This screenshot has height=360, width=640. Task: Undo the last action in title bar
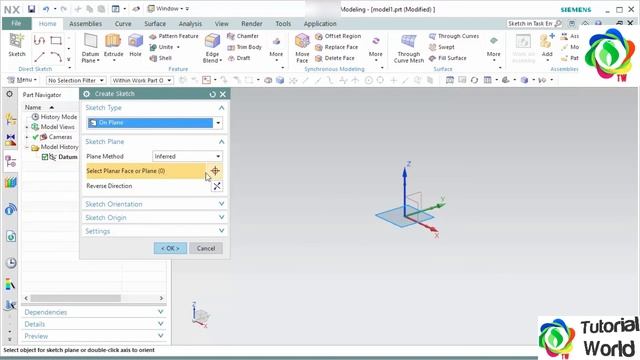click(46, 9)
